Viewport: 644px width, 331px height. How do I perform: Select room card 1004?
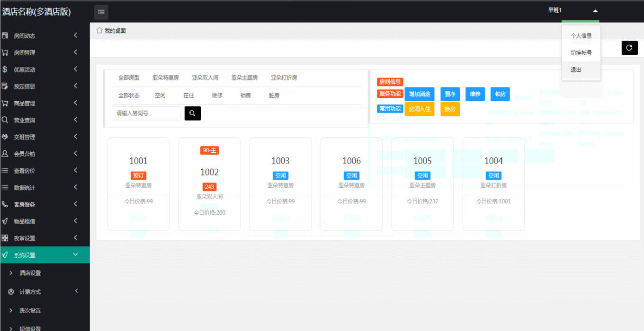[x=493, y=184]
